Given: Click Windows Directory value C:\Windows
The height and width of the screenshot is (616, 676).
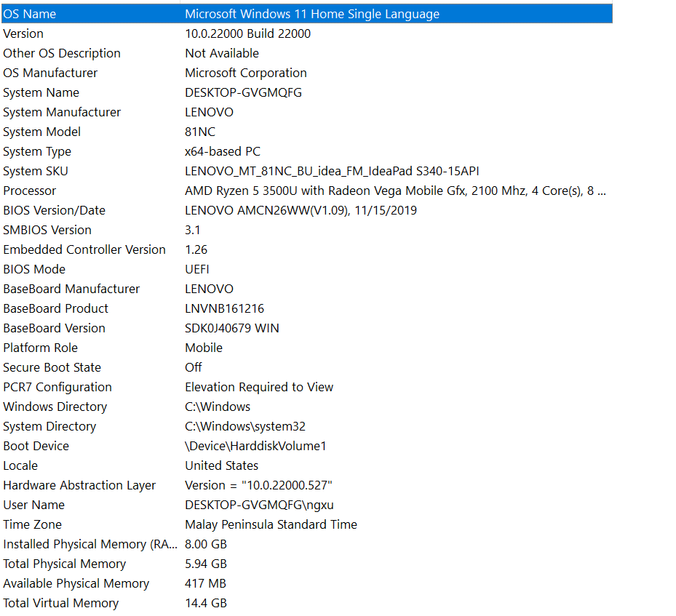Looking at the screenshot, I should [218, 407].
